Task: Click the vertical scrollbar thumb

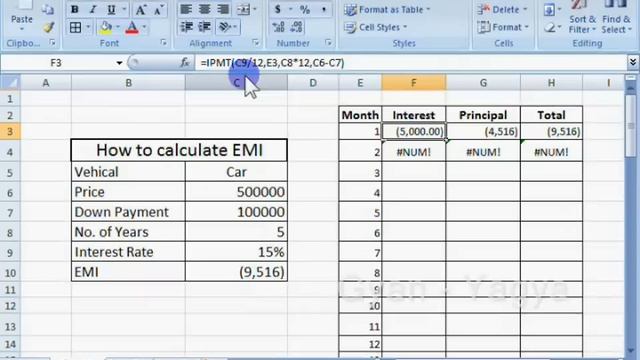Action: click(631, 127)
